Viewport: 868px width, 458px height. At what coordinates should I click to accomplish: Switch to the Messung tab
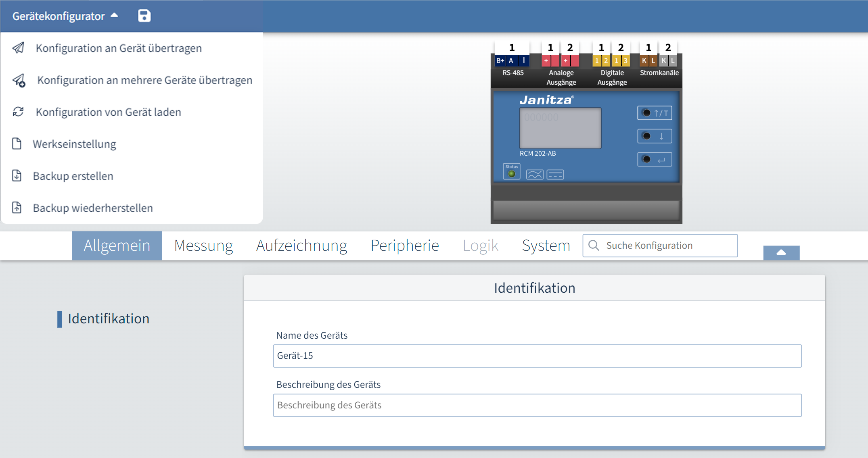(x=203, y=245)
